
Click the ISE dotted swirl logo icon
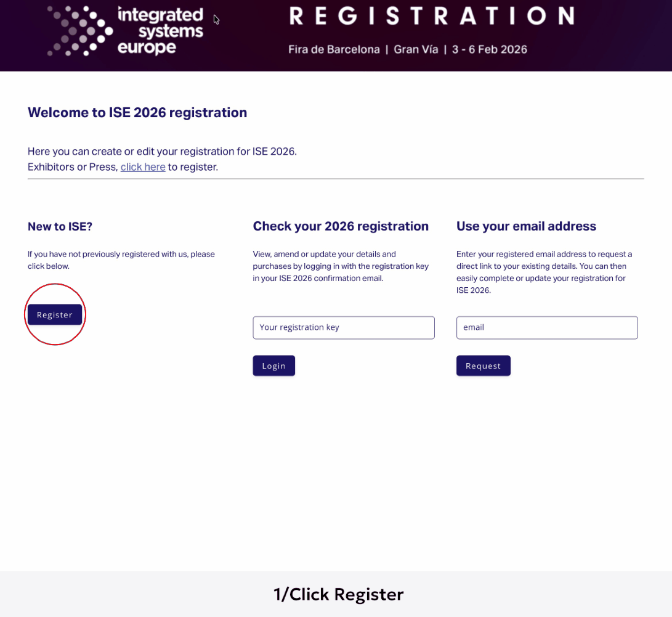[80, 30]
